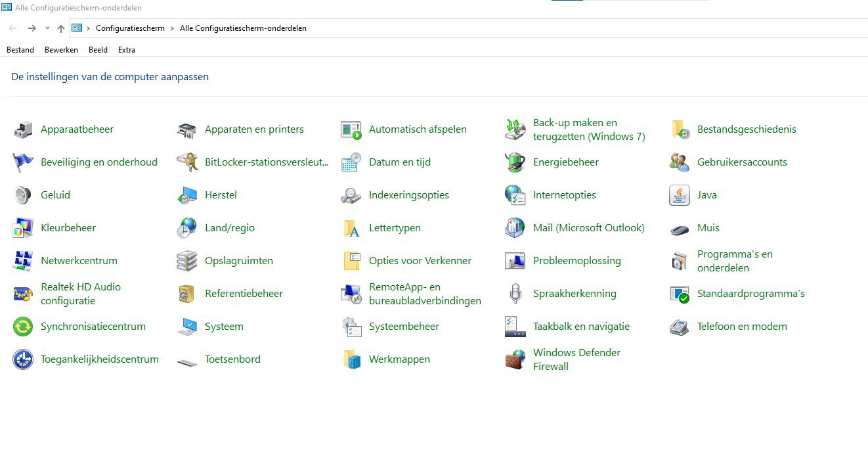The height and width of the screenshot is (458, 868).
Task: Open the Mail (Microsoft Outlook) icon
Action: tap(515, 228)
